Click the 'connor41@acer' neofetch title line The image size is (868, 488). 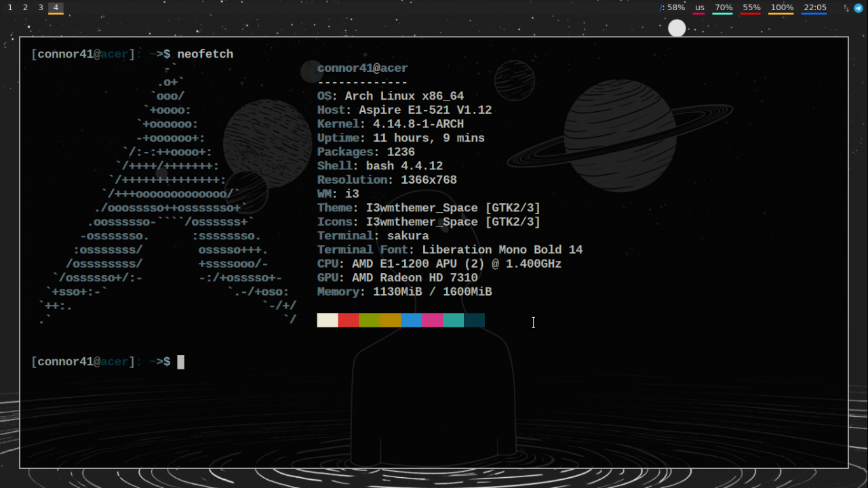point(363,68)
